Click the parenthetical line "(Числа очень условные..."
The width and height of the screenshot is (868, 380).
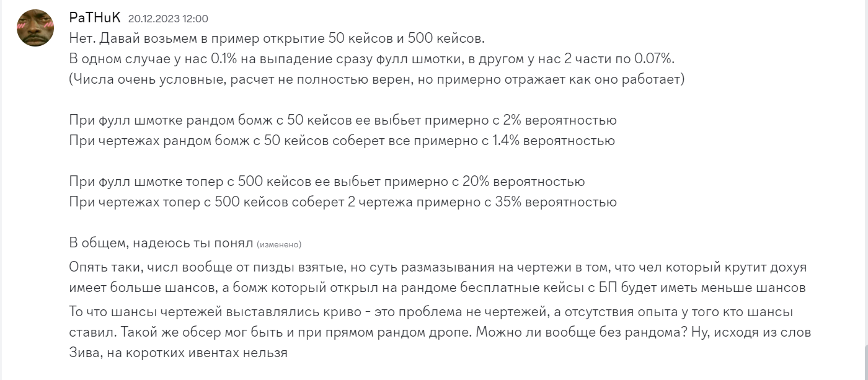pyautogui.click(x=376, y=79)
